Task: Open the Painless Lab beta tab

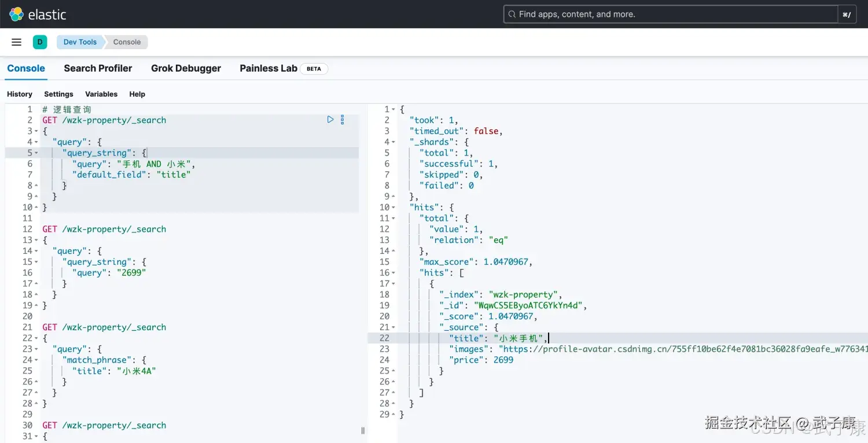Action: click(268, 68)
